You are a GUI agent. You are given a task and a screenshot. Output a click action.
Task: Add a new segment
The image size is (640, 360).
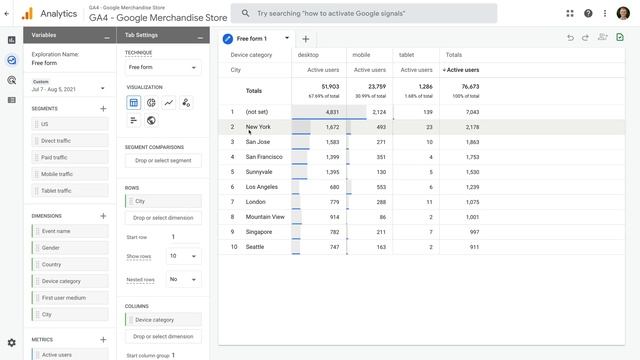(103, 109)
